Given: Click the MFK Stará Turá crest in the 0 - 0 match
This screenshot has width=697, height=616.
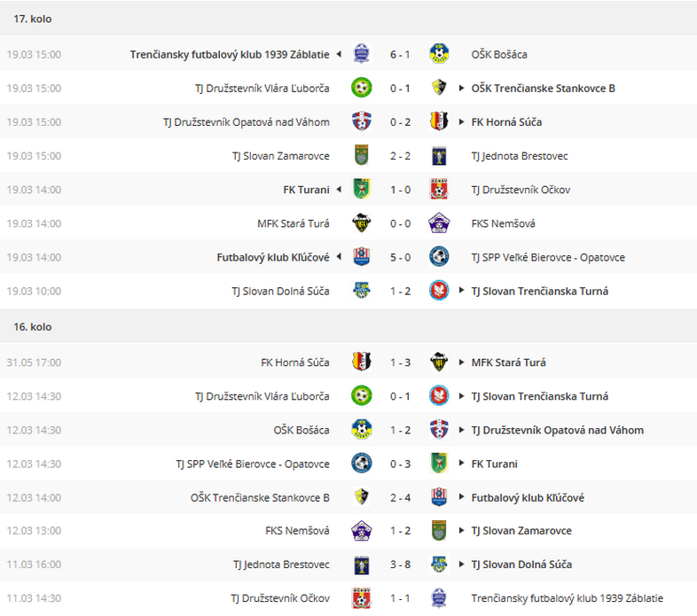Looking at the screenshot, I should point(362,223).
